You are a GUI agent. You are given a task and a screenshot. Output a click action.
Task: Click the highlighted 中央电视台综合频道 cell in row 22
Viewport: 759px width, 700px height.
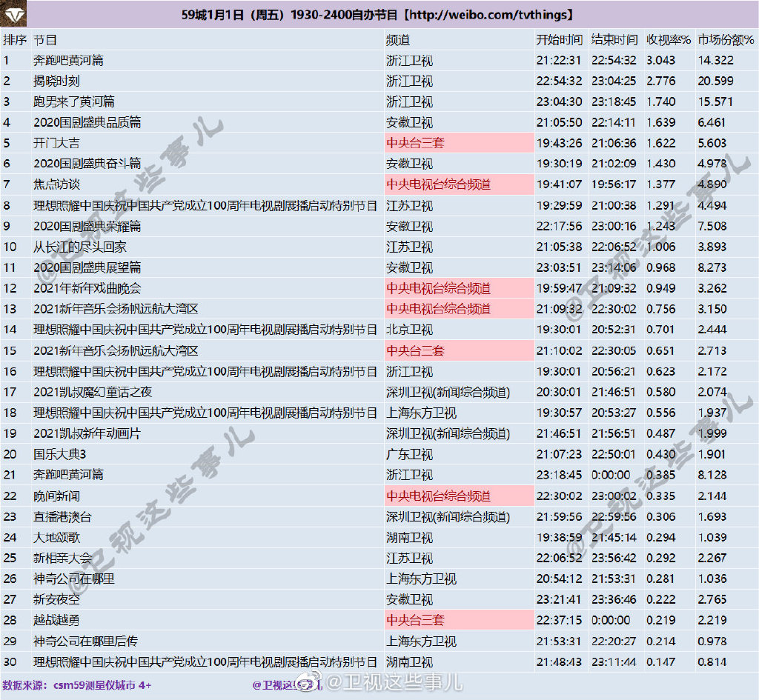click(459, 496)
